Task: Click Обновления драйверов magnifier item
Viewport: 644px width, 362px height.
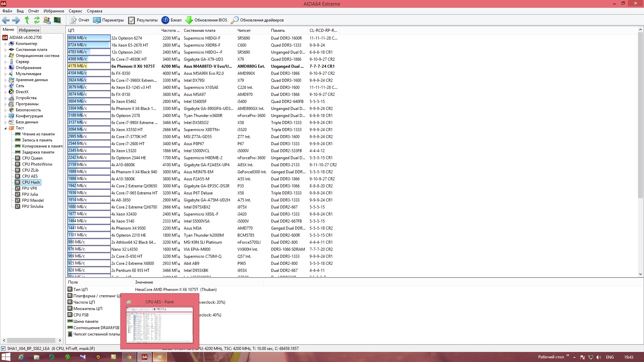Action: [257, 20]
